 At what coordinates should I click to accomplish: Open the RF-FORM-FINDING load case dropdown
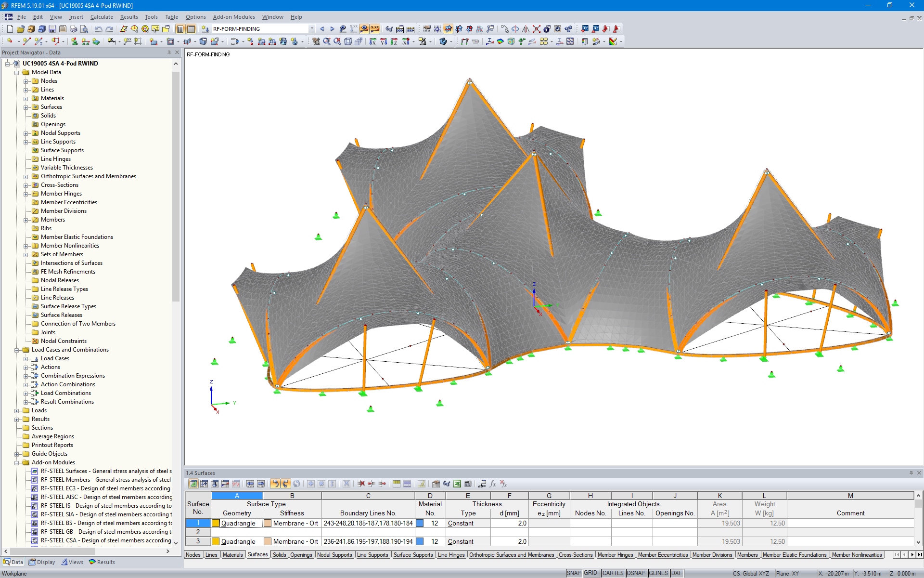tap(312, 29)
